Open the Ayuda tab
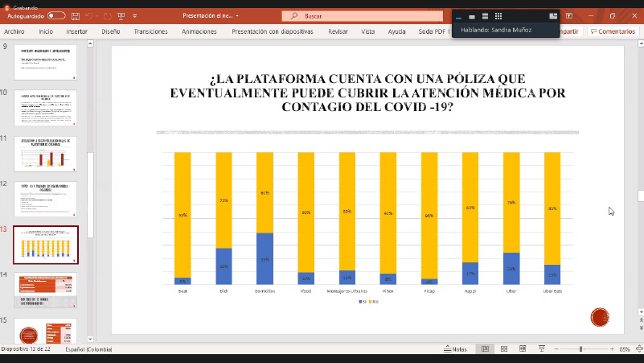This screenshot has width=644, height=363. point(396,31)
